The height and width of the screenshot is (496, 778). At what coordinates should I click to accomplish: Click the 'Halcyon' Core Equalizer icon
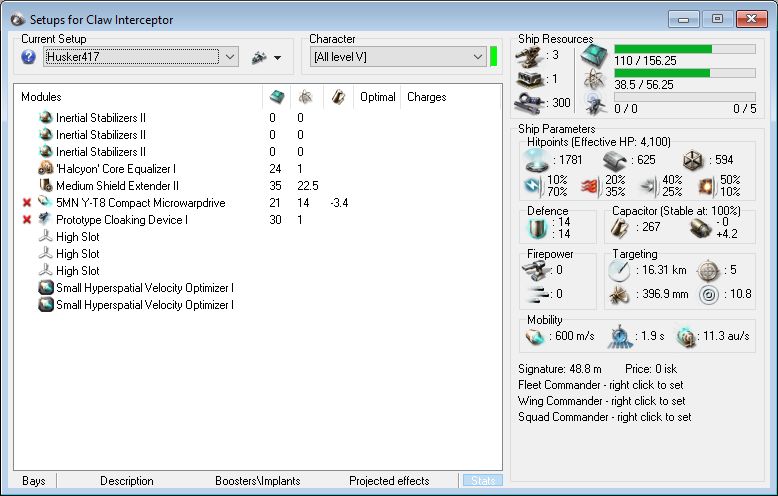[46, 169]
